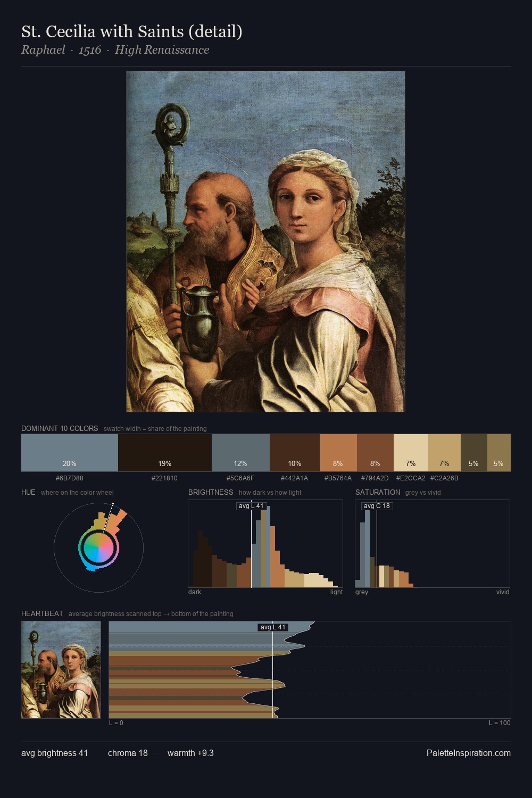Click the HUE section heading
This screenshot has width=532, height=798.
click(28, 492)
